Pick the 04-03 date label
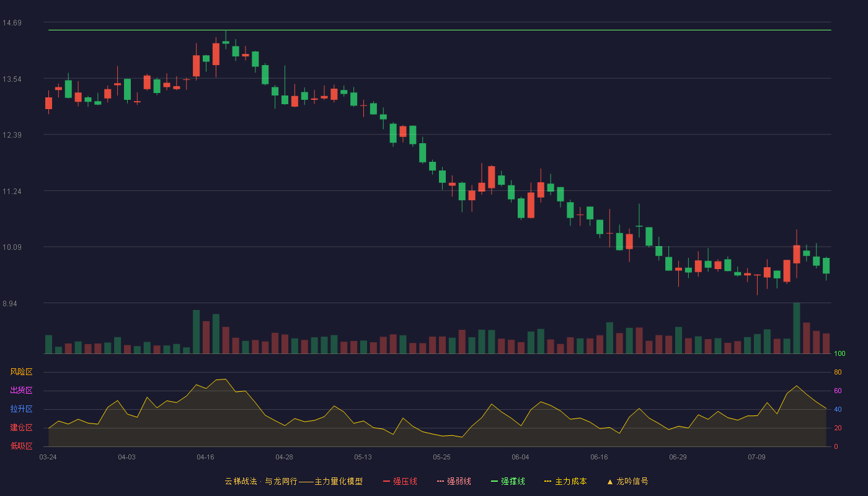The image size is (868, 496). click(x=126, y=457)
